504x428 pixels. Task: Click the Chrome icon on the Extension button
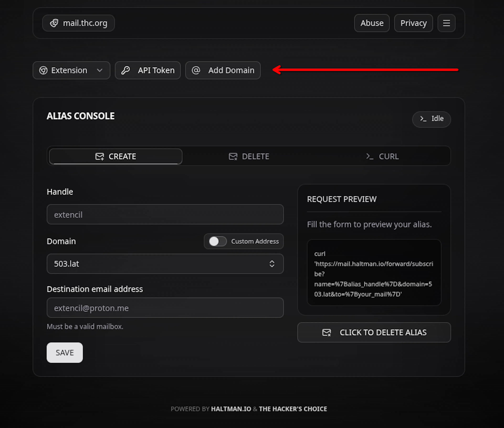tap(43, 70)
